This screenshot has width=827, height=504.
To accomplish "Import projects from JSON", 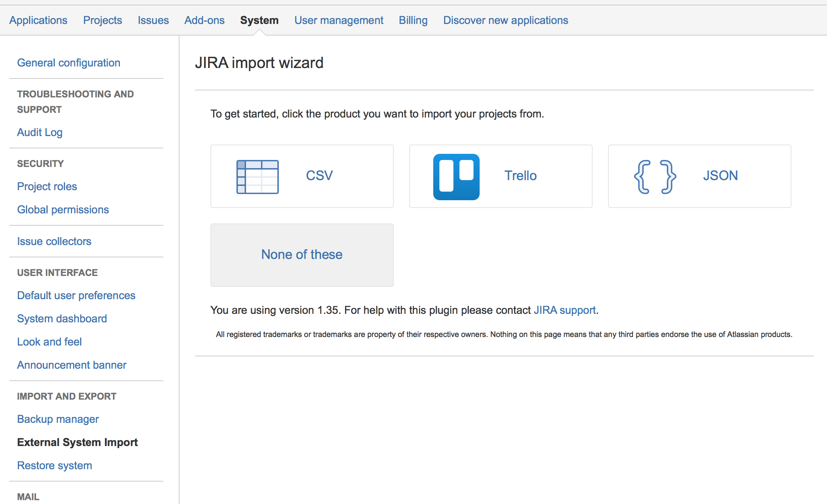I will (x=720, y=175).
